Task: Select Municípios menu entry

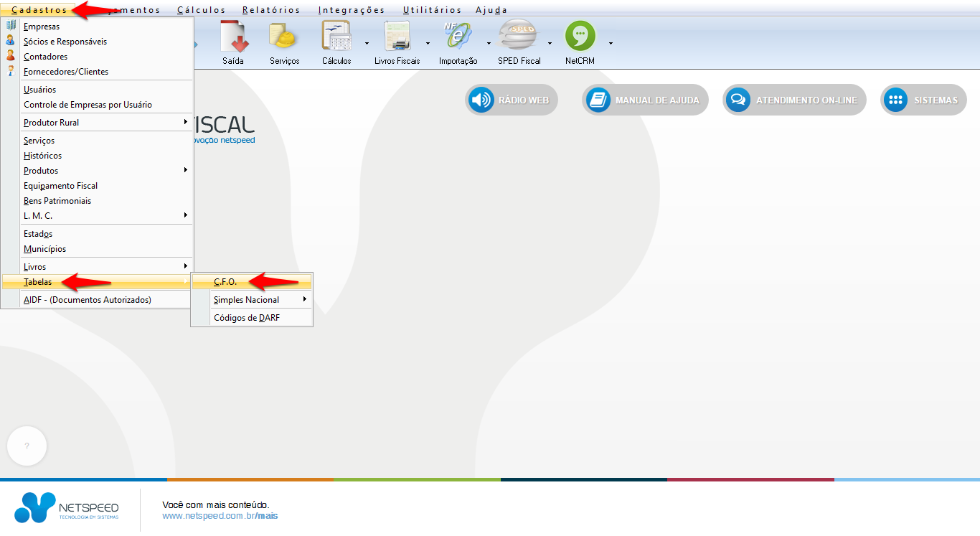Action: [98, 248]
